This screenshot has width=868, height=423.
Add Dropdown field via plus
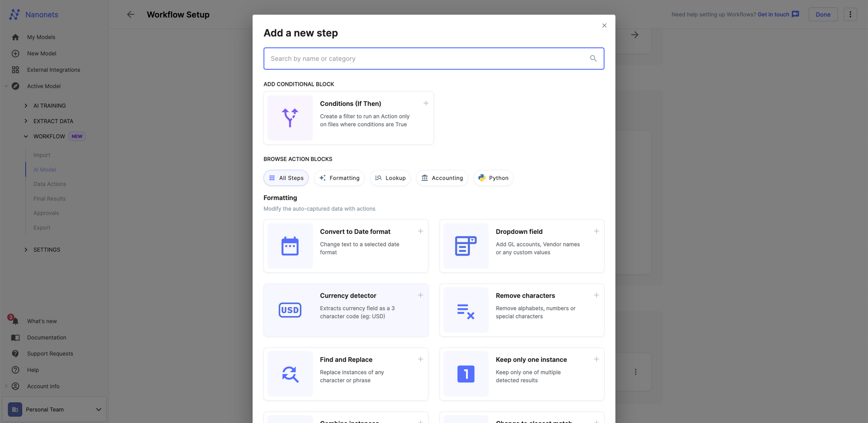point(596,231)
